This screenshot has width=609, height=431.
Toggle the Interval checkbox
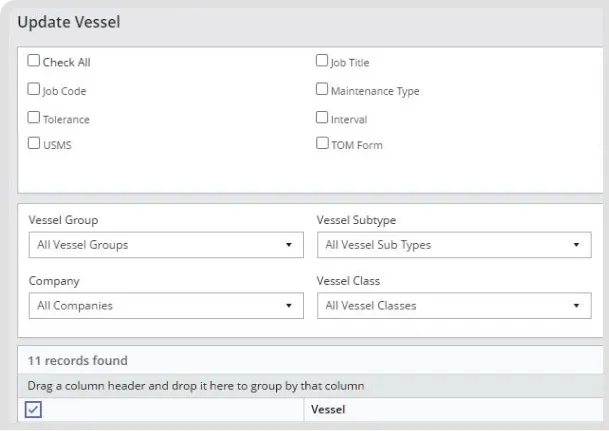pos(322,118)
